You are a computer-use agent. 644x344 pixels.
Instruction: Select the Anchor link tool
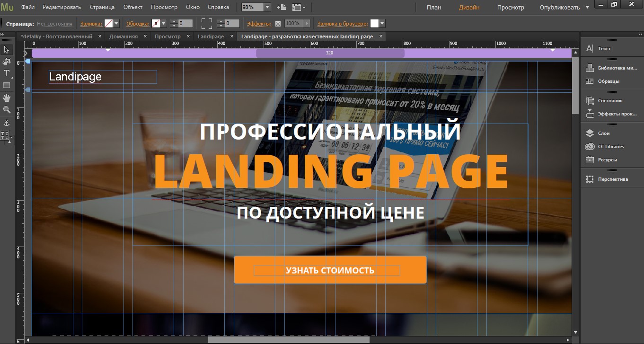coord(7,123)
